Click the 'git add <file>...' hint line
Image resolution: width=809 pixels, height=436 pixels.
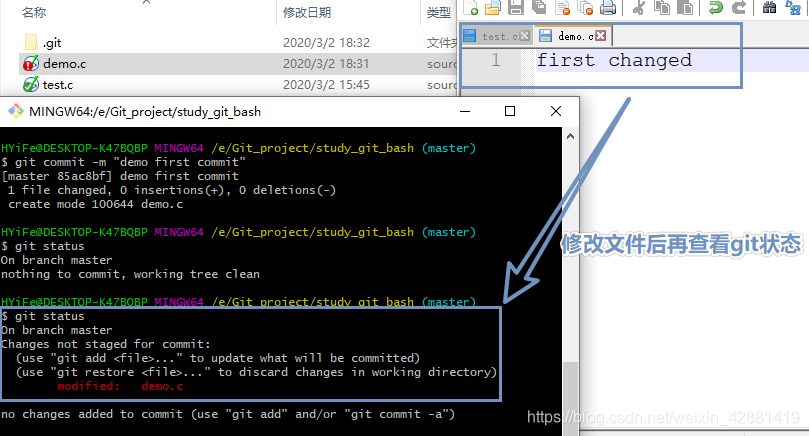pyautogui.click(x=218, y=358)
